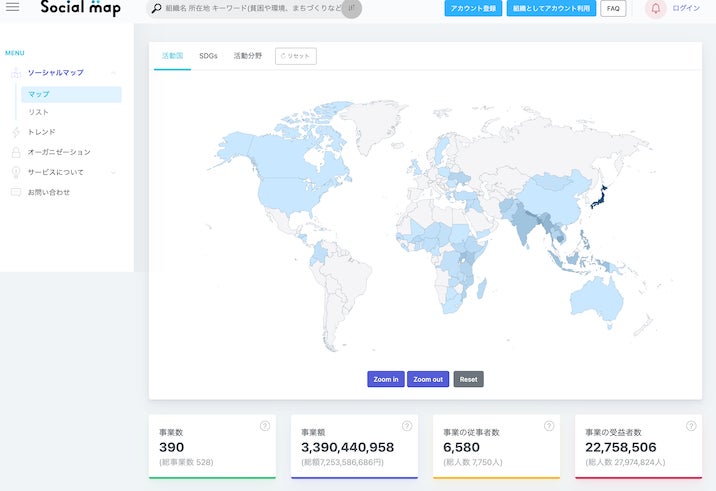The image size is (716, 491).
Task: Open the hamburger menu
Action: (12, 8)
